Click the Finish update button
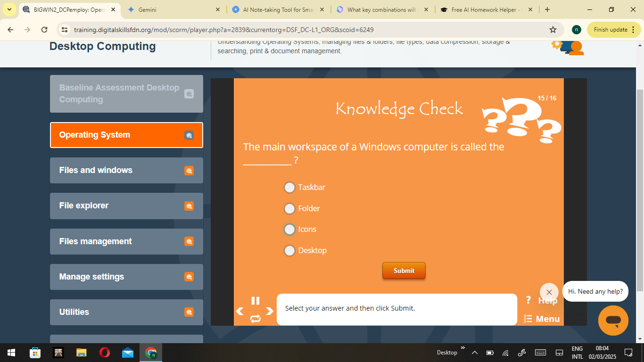The height and width of the screenshot is (362, 644). [610, 30]
